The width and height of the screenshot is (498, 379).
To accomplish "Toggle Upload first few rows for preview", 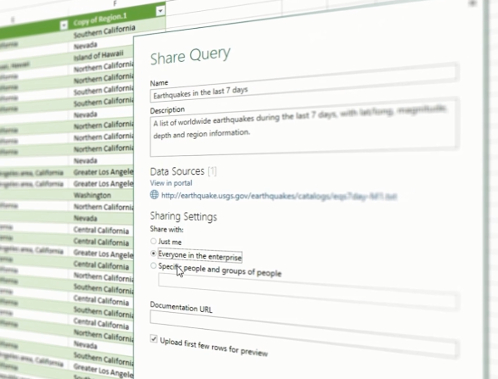I will tap(154, 339).
